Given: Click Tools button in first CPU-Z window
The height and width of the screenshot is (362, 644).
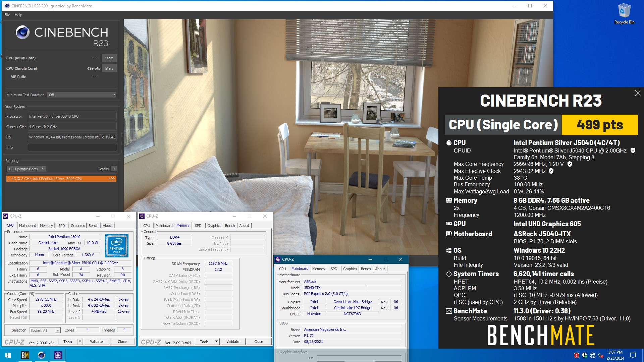Looking at the screenshot, I should (x=68, y=342).
